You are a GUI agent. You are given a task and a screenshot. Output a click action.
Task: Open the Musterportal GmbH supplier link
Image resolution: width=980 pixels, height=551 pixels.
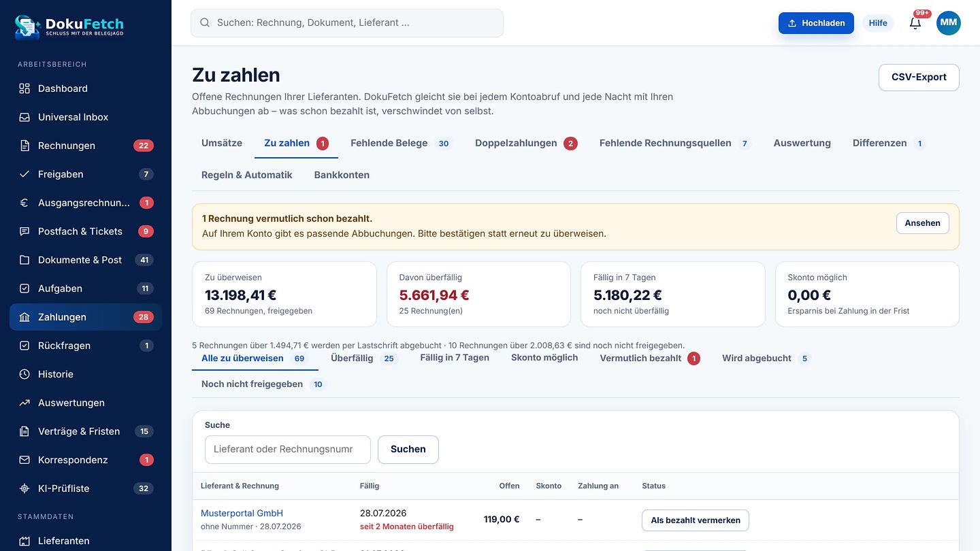pyautogui.click(x=242, y=513)
